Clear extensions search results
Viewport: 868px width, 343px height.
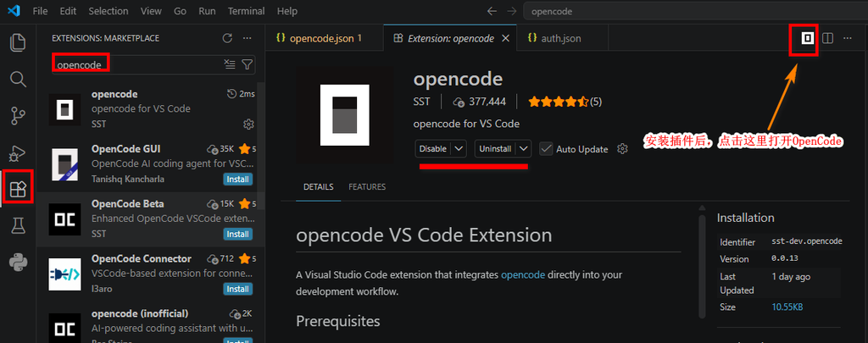pos(229,64)
